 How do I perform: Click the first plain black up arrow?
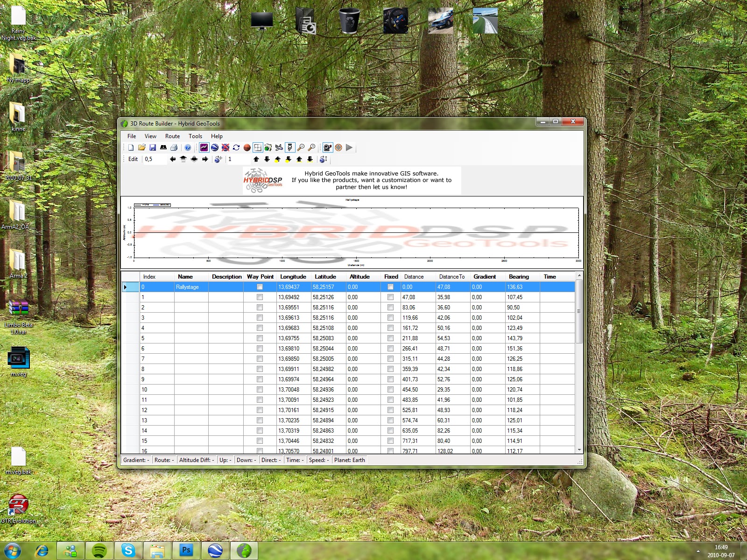pos(256,159)
